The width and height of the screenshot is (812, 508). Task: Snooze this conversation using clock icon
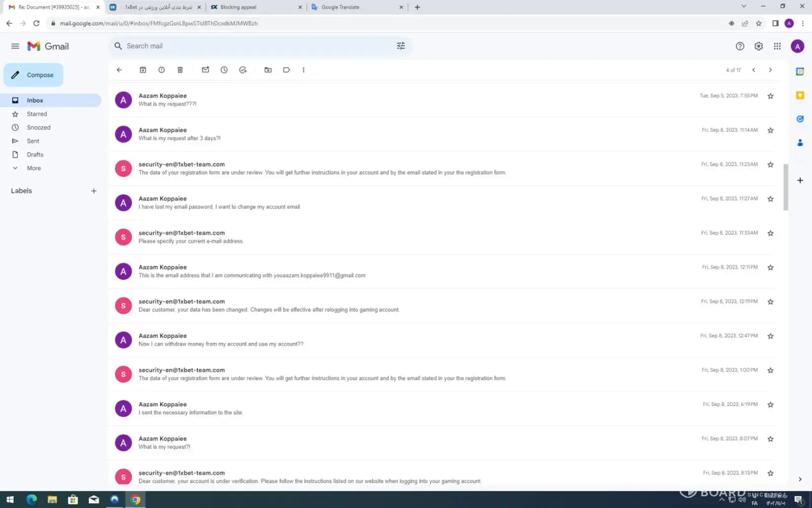pos(224,70)
